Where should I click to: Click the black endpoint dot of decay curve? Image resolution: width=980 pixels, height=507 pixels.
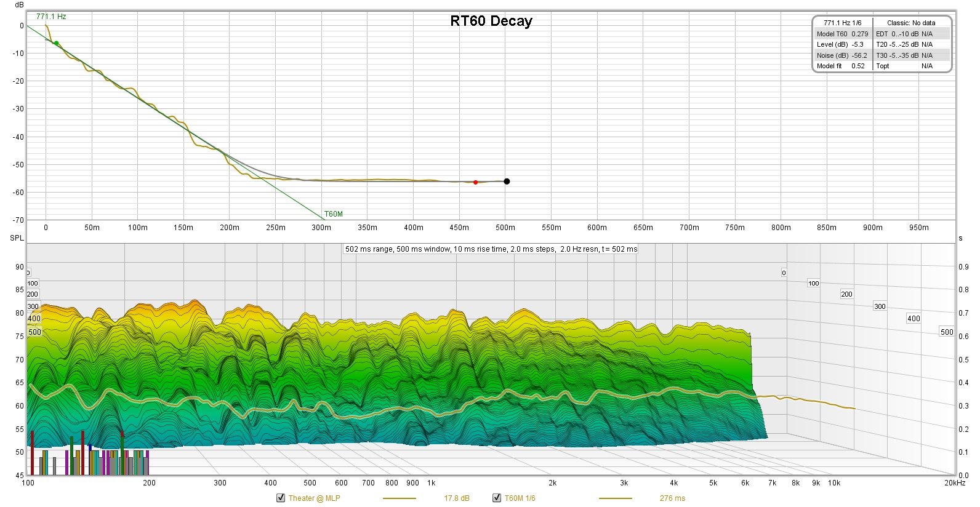coord(507,182)
